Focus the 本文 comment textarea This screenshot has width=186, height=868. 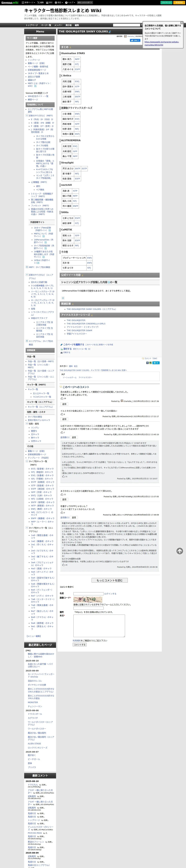[99, 625]
